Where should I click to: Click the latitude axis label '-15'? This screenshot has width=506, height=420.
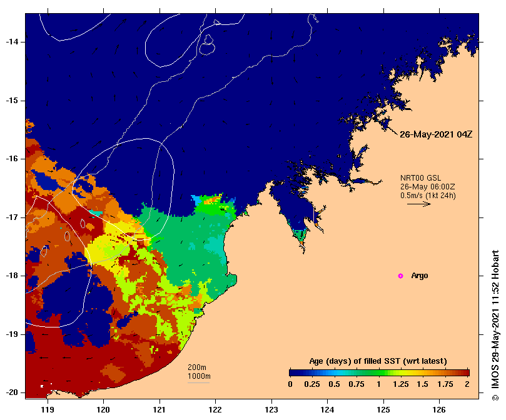tap(13, 101)
